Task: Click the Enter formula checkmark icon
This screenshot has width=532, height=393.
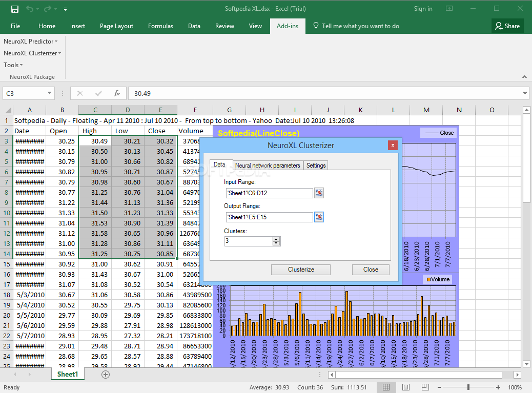Action: point(98,93)
